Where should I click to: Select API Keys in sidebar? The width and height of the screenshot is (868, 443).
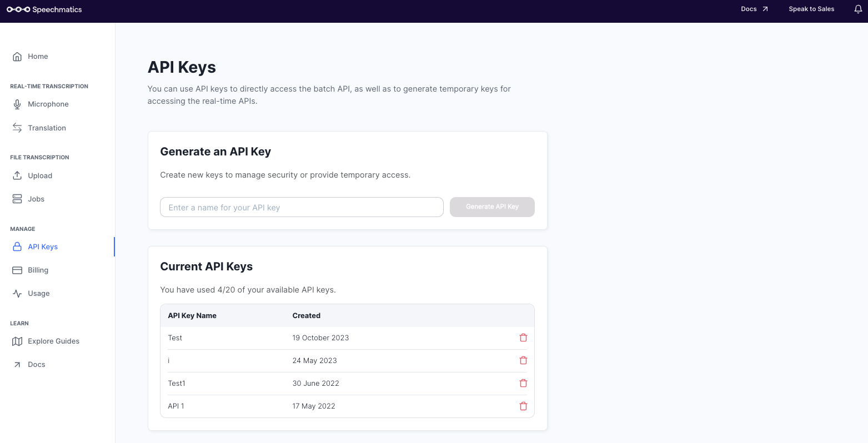pyautogui.click(x=42, y=247)
